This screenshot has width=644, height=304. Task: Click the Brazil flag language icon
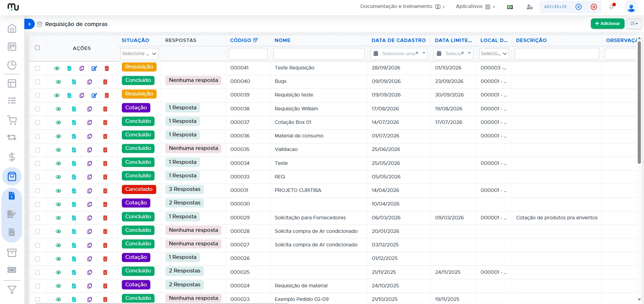pyautogui.click(x=510, y=7)
